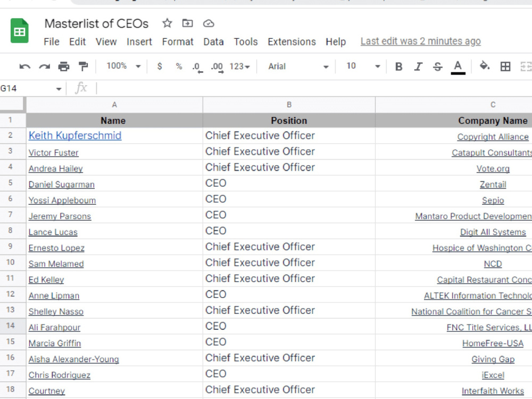
Task: Select column B header
Action: pos(289,105)
